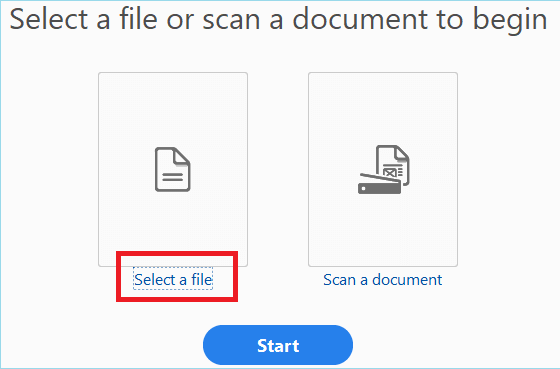
Task: Click the word 'Start' on the button
Action: (x=278, y=345)
